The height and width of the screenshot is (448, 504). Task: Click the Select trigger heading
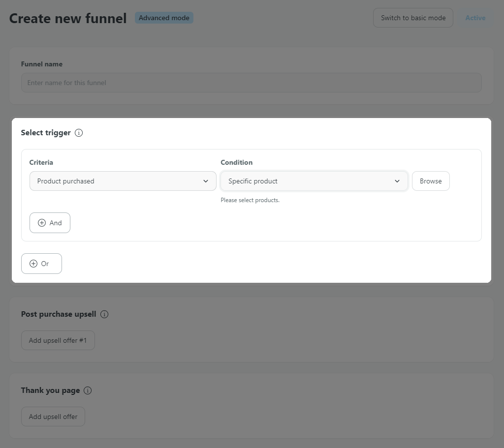tap(46, 133)
